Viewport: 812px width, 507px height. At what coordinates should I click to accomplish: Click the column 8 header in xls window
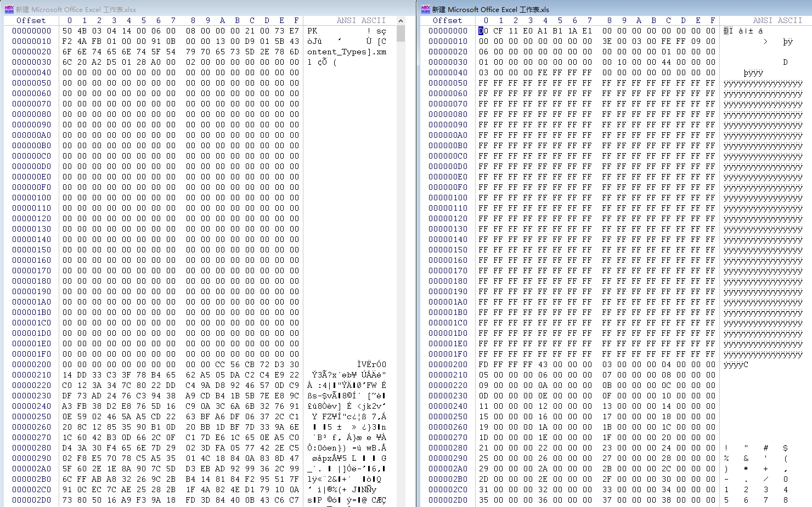[609, 20]
